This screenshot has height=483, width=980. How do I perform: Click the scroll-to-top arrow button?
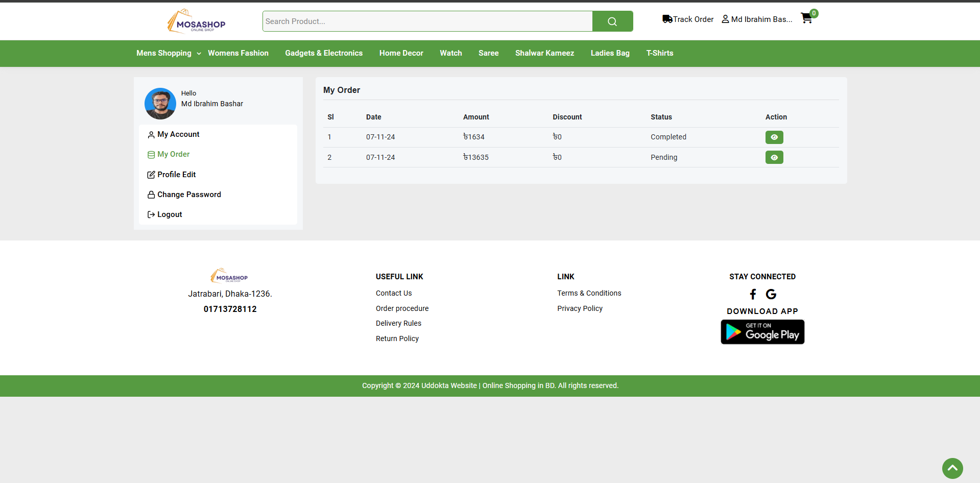(x=952, y=468)
